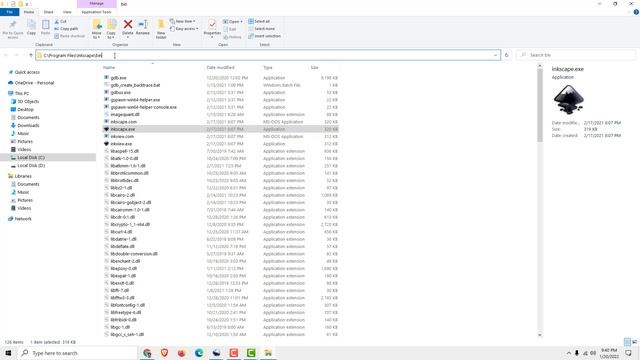
Task: Click Cut in the Clipboard group
Action: (x=60, y=21)
